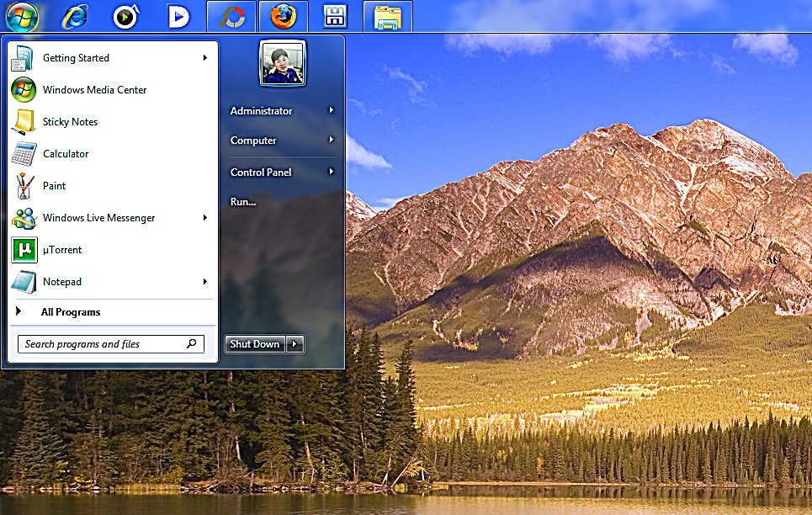Launch Internet Explorer from the taskbar

[74, 16]
